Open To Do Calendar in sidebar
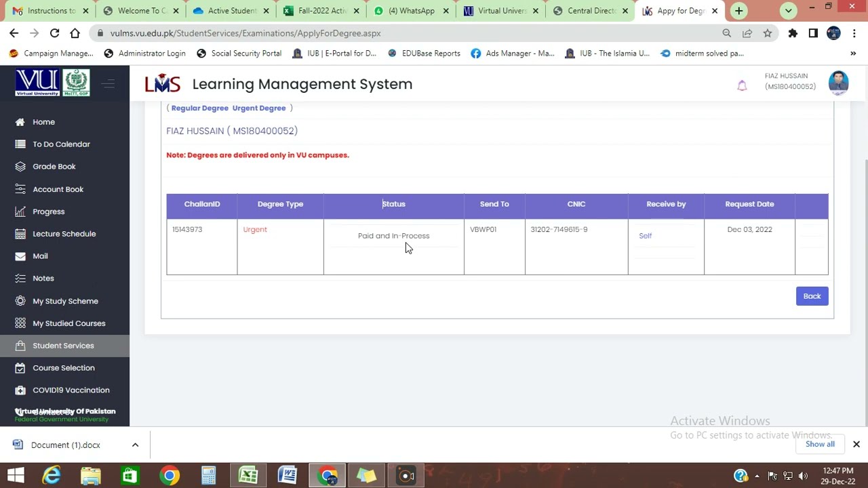The image size is (868, 488). pyautogui.click(x=61, y=144)
